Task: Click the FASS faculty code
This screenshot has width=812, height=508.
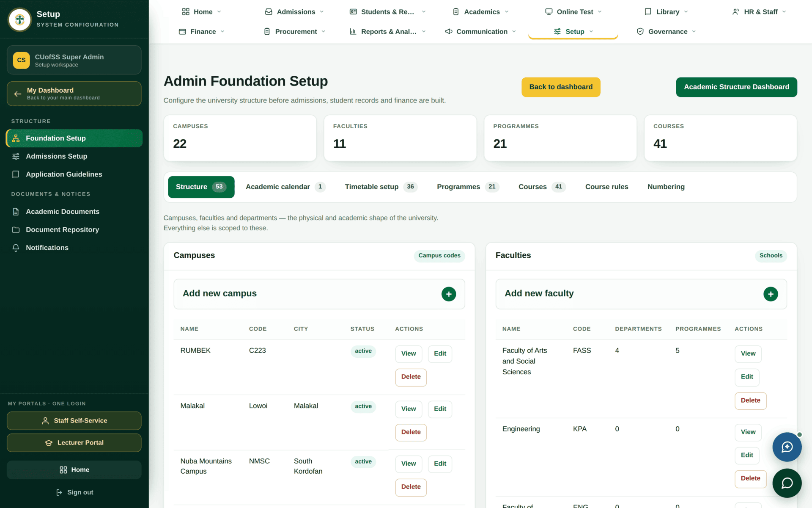Action: click(582, 351)
